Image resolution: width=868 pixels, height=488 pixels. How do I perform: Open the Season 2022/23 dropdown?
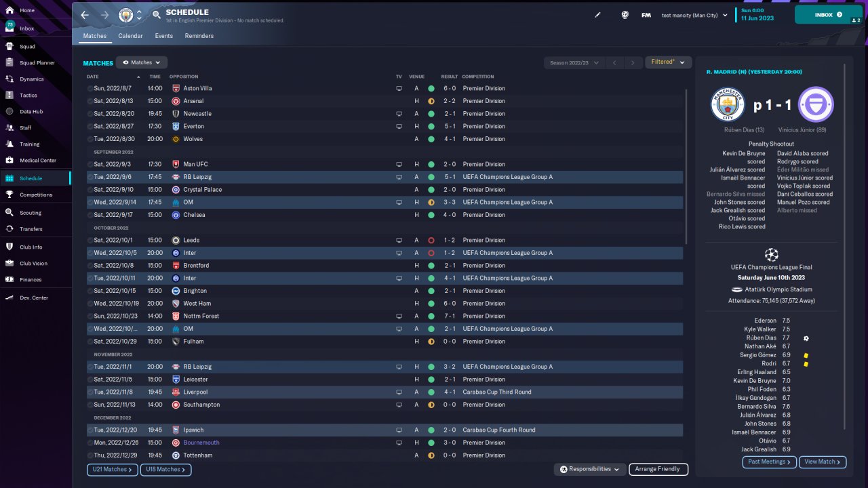(x=574, y=62)
